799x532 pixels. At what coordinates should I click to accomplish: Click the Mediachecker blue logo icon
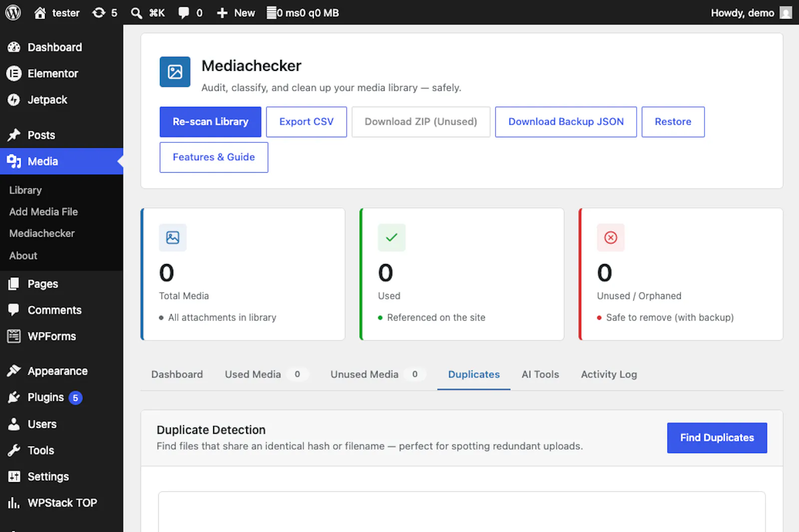point(175,72)
